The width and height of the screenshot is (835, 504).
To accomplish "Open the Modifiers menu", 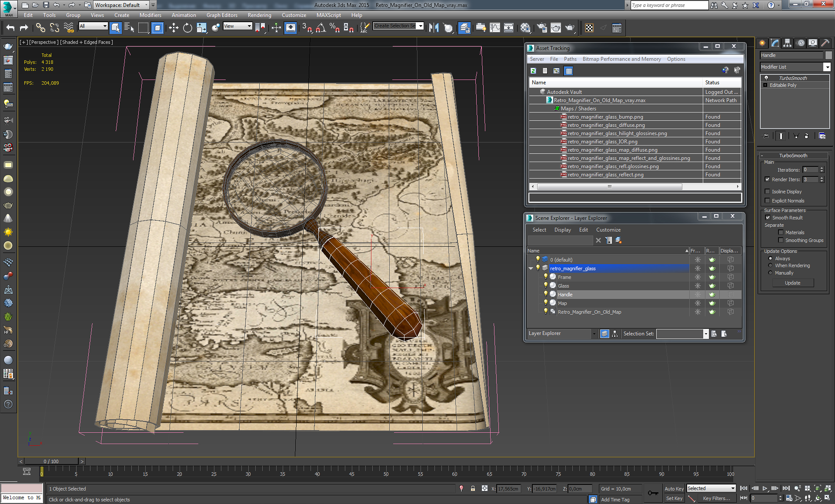I will 150,15.
